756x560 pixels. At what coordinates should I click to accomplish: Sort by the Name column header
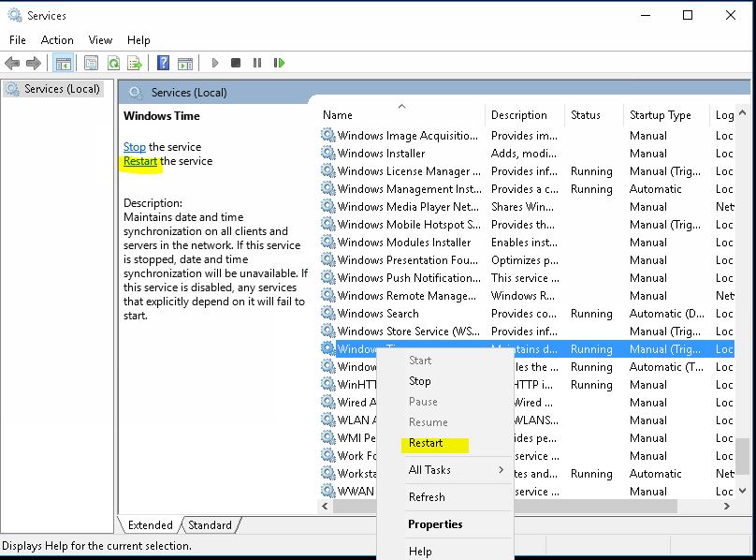(401, 115)
